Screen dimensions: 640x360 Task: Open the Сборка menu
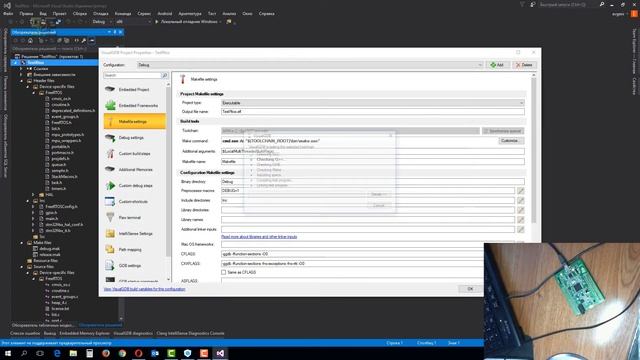coord(80,13)
